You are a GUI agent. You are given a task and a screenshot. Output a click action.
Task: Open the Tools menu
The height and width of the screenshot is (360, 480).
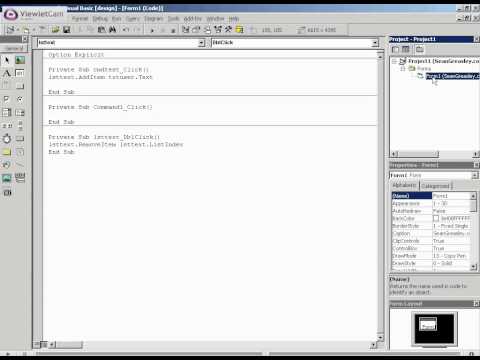(173, 19)
